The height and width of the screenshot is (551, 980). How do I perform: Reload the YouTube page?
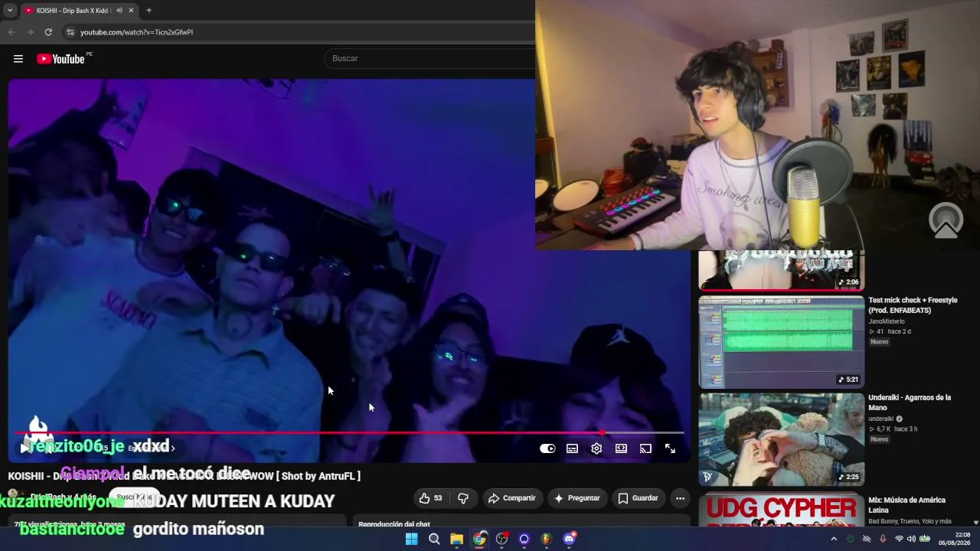tap(48, 32)
